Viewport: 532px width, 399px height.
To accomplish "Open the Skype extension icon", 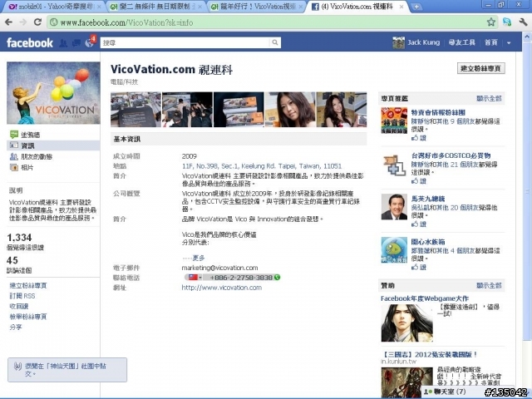I will click(507, 22).
